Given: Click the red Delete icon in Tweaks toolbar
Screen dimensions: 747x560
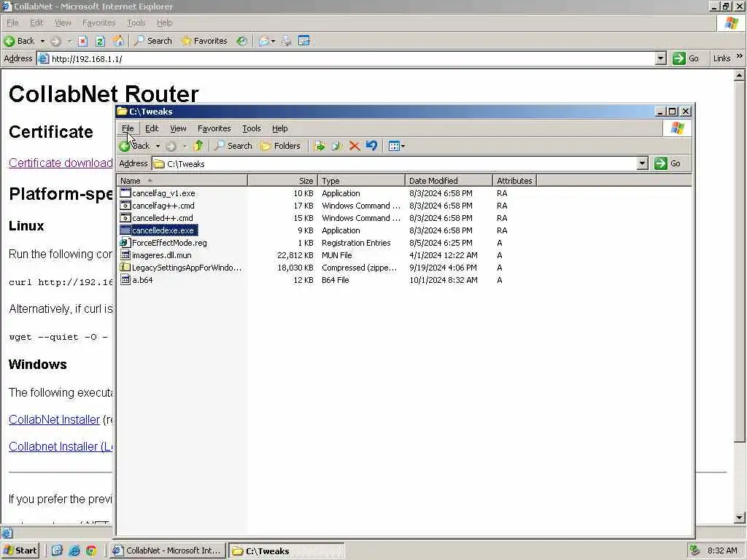Looking at the screenshot, I should click(355, 146).
